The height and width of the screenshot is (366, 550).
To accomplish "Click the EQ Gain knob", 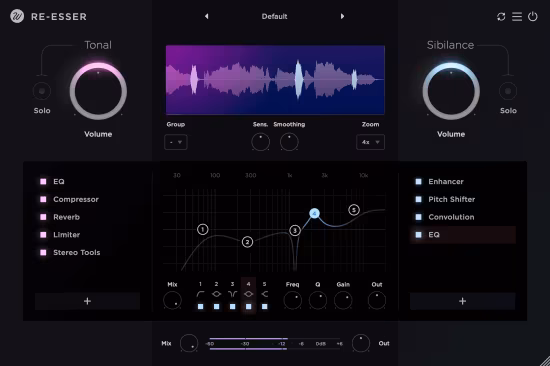I will (343, 300).
